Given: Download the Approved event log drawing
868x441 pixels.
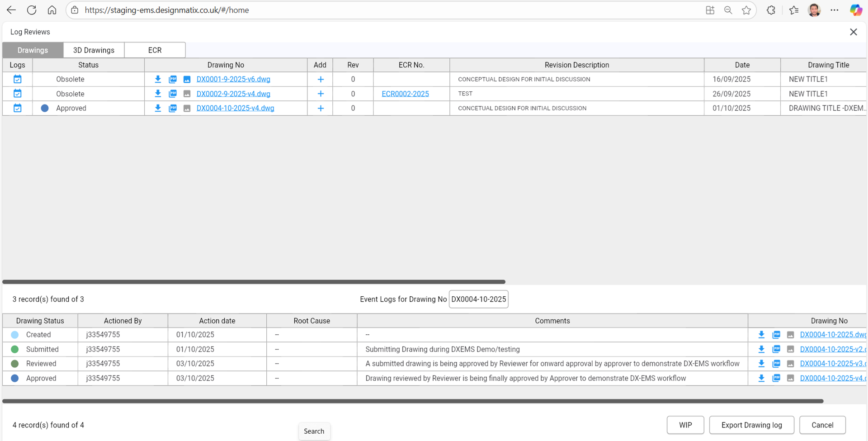Looking at the screenshot, I should (x=761, y=378).
